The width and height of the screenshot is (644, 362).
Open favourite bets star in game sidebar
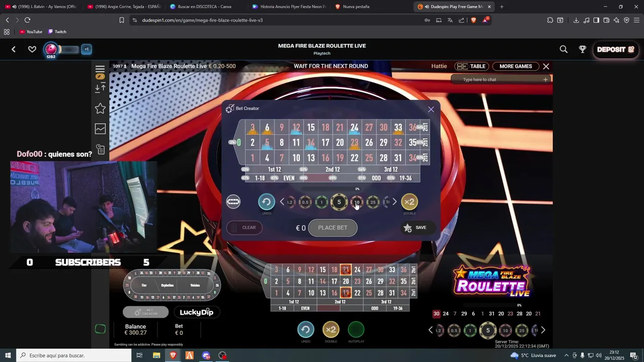(x=100, y=108)
